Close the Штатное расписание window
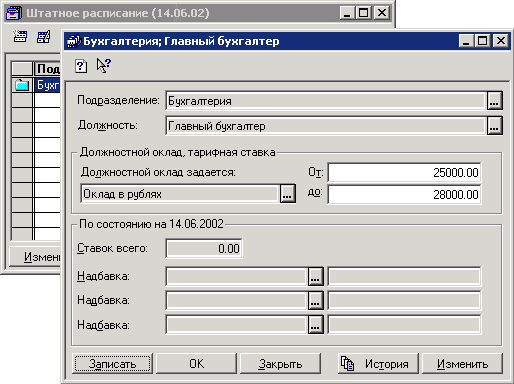The width and height of the screenshot is (514, 384). (382, 13)
